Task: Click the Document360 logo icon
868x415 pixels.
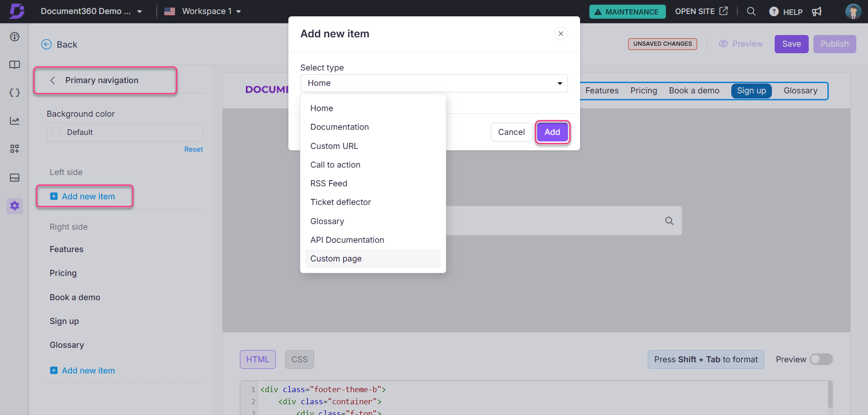Action: coord(17,11)
